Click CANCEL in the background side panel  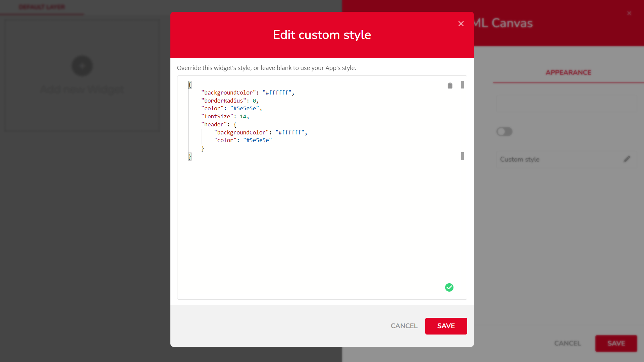[567, 343]
